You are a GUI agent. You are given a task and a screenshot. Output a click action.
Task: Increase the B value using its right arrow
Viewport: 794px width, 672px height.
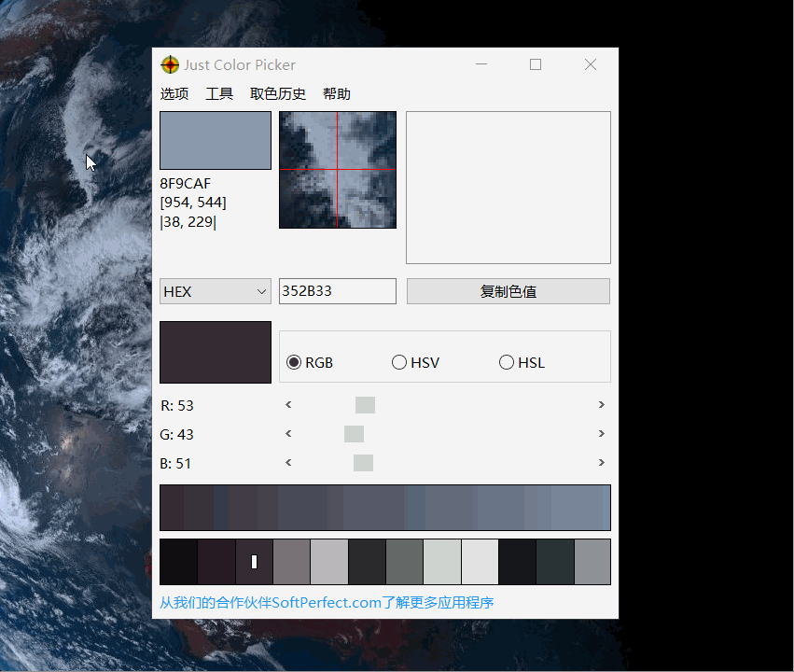click(602, 463)
